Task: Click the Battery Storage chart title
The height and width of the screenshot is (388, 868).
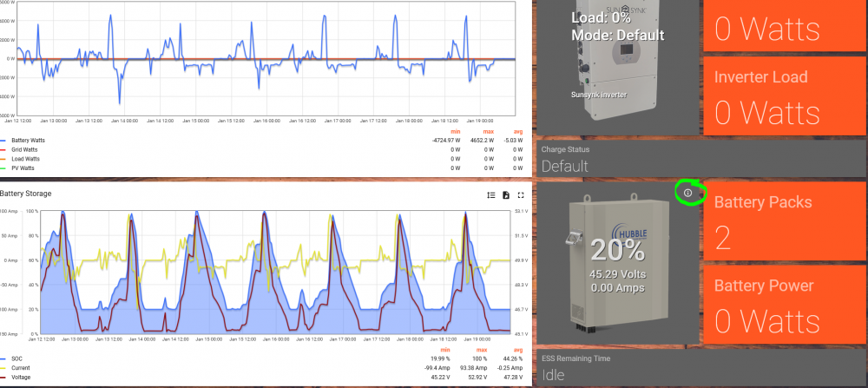Action: click(25, 194)
